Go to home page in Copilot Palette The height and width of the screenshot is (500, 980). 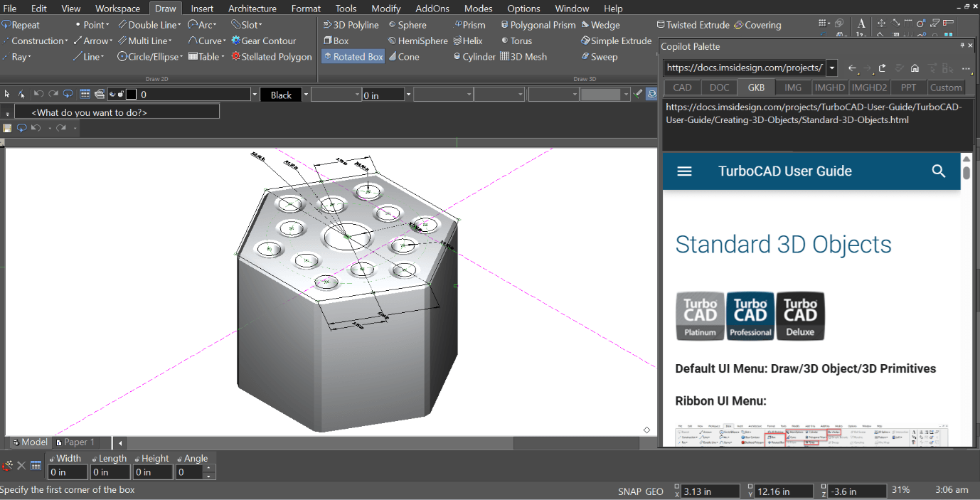pyautogui.click(x=915, y=68)
